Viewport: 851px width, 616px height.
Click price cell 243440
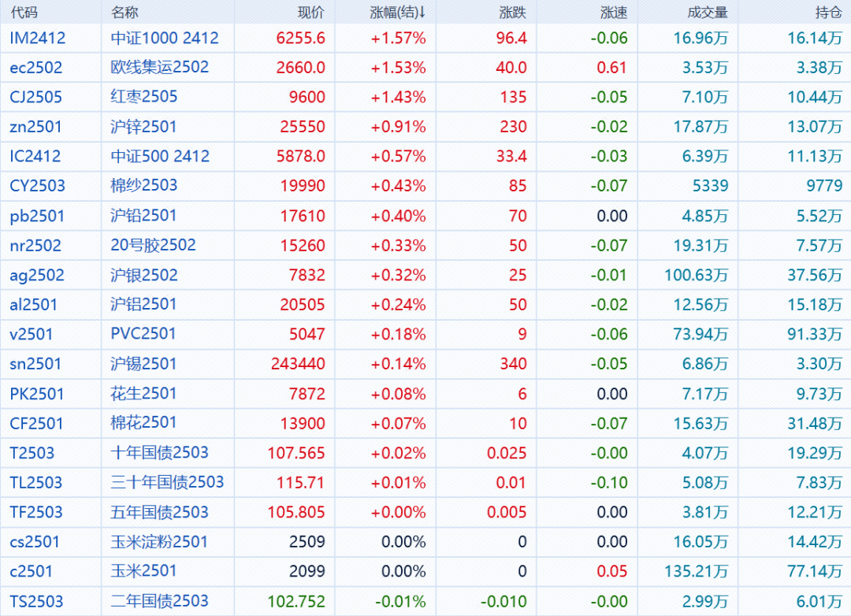pos(298,364)
